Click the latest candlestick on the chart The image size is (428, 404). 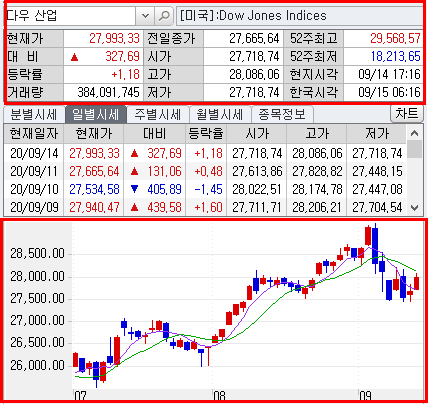point(416,282)
